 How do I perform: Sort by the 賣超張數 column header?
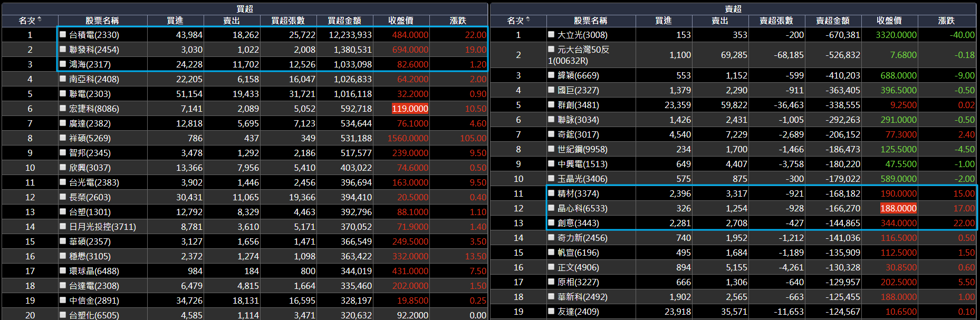click(x=776, y=21)
